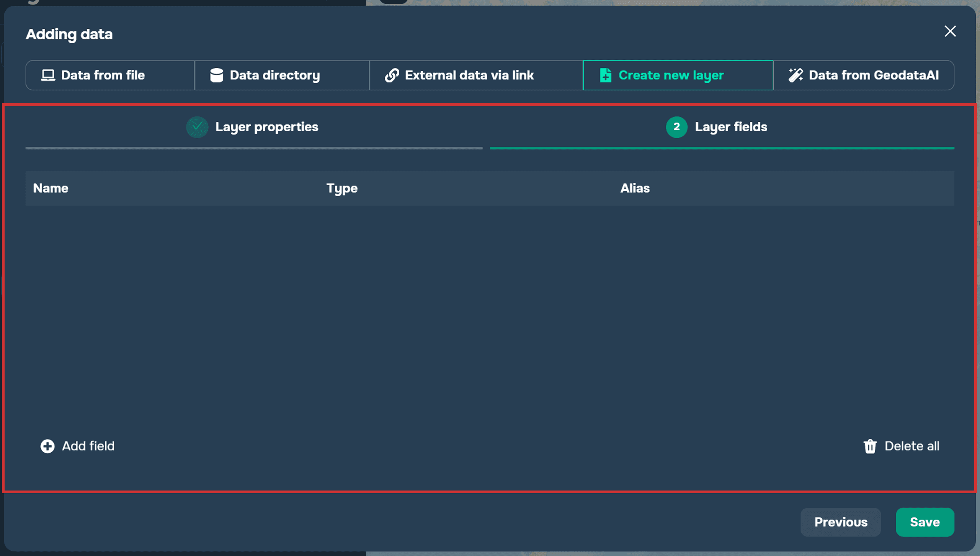Click the chain link icon

point(392,75)
